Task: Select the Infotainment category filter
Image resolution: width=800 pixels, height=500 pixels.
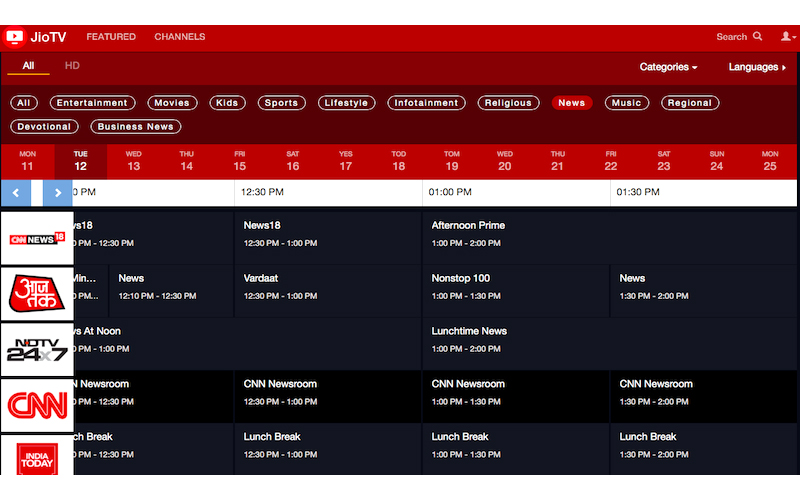Action: pyautogui.click(x=426, y=103)
